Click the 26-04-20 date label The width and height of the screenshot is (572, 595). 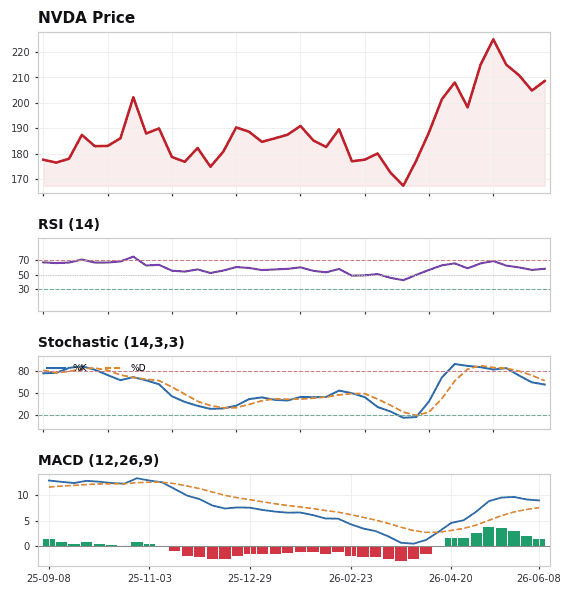451,579
